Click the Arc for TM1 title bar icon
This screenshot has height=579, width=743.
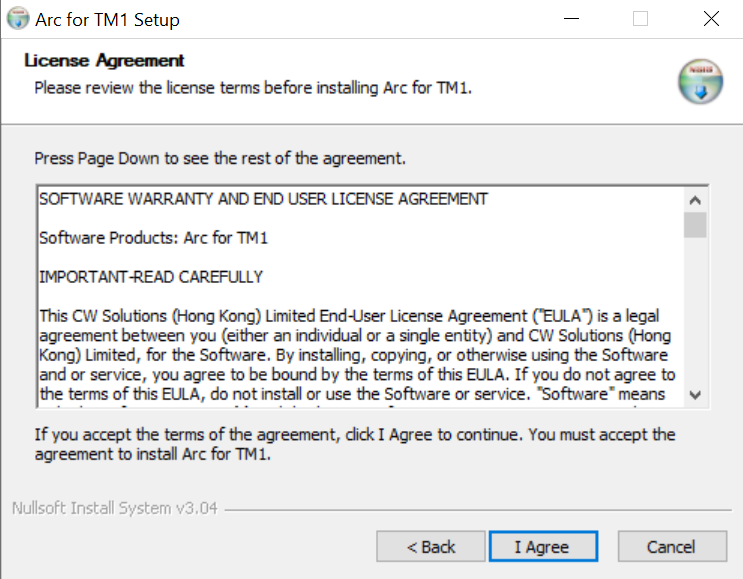click(18, 19)
